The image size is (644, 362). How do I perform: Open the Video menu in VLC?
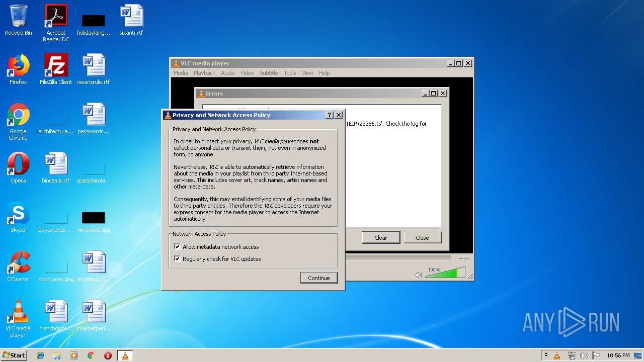tap(247, 73)
